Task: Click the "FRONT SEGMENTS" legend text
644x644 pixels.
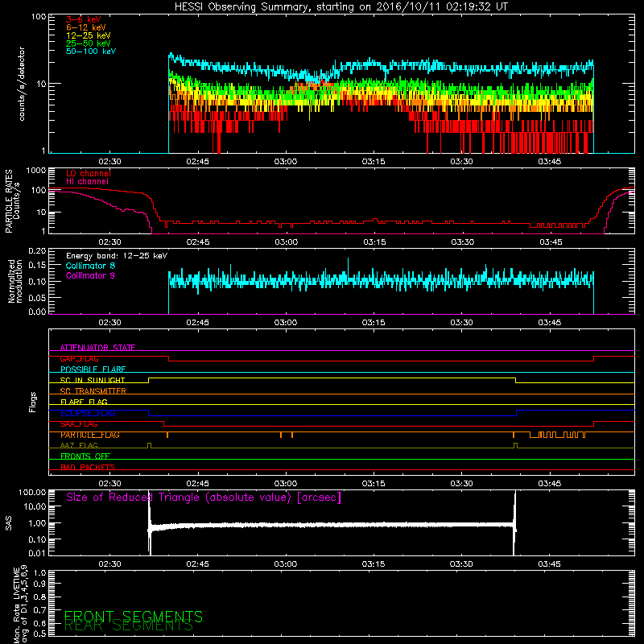Action: pos(134,617)
